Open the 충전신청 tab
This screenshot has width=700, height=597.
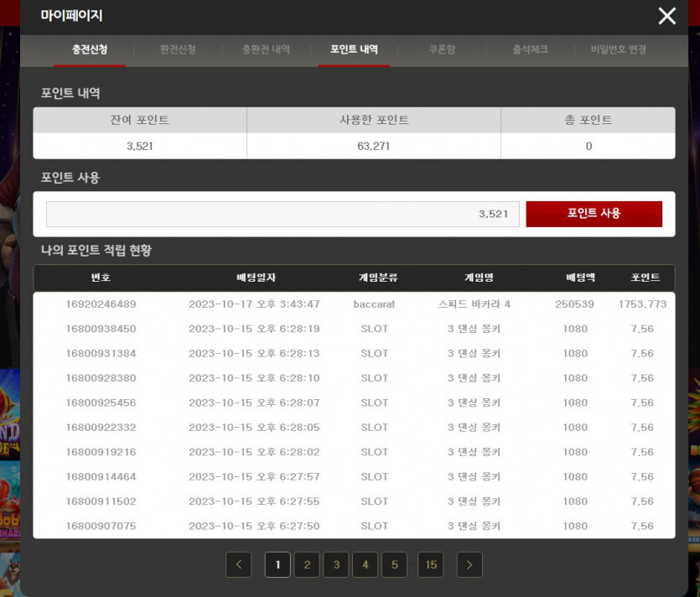click(90, 49)
